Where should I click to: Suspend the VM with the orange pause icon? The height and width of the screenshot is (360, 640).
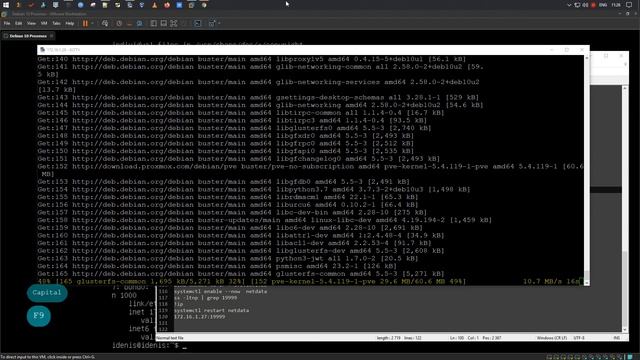[x=85, y=23]
